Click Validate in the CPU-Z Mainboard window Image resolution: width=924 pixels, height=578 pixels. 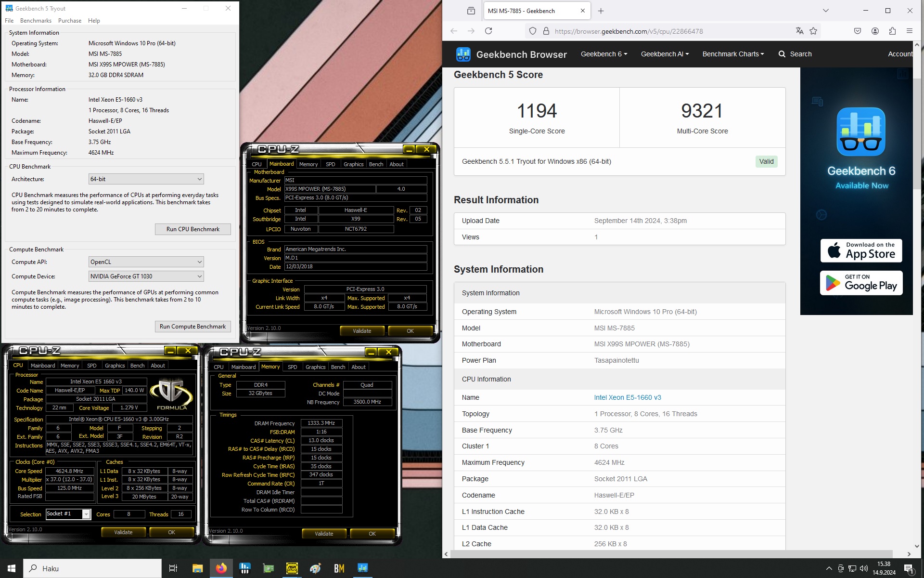(x=362, y=331)
